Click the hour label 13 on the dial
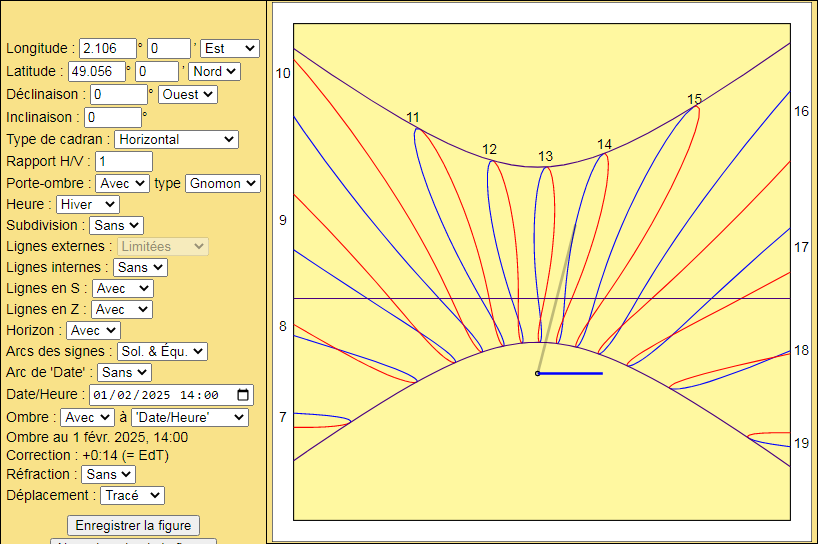Image resolution: width=818 pixels, height=544 pixels. pos(545,156)
